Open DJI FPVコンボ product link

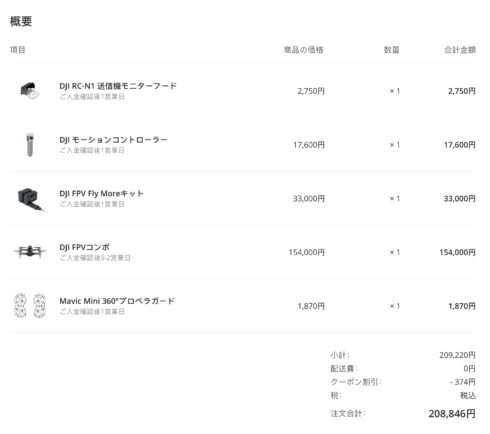84,247
